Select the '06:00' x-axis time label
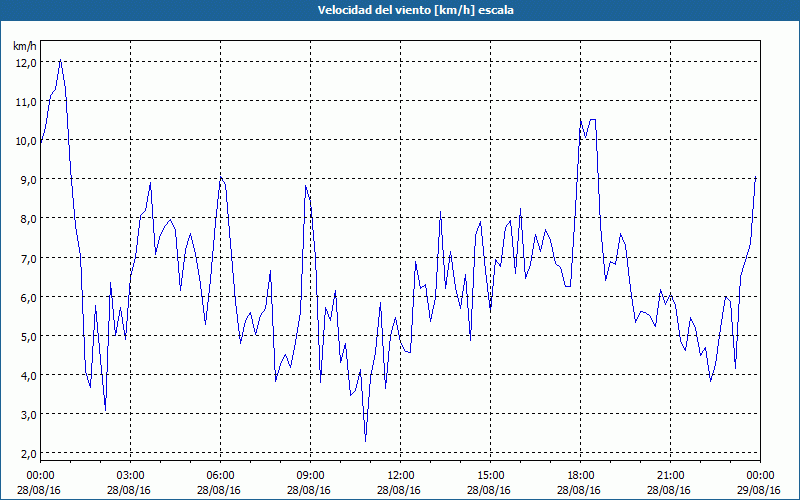The height and width of the screenshot is (500, 800). coord(220,476)
